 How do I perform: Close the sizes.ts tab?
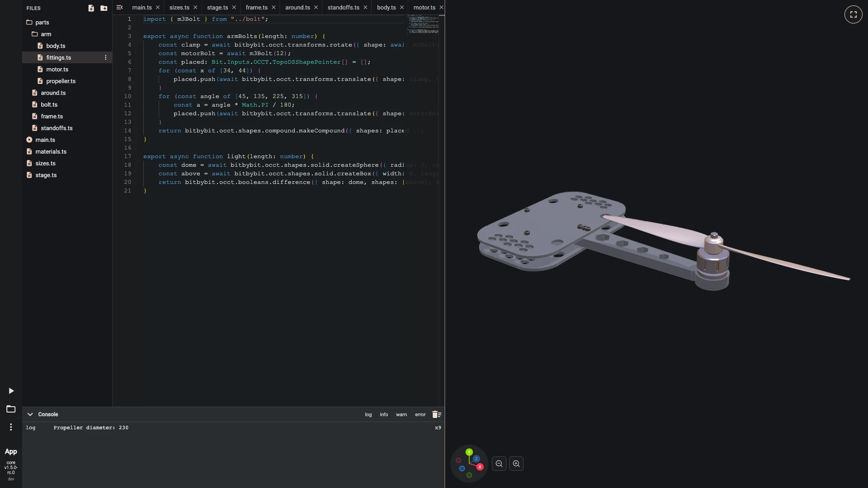(x=195, y=7)
